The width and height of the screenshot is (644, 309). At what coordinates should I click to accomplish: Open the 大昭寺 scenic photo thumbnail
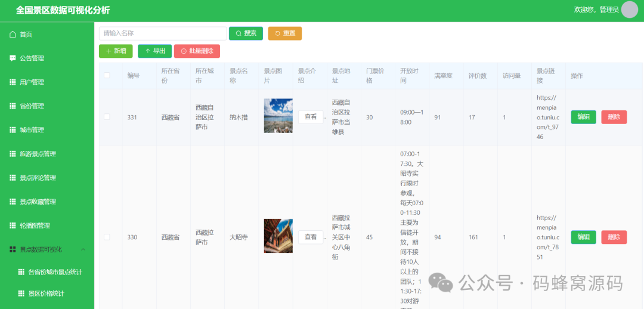point(278,236)
